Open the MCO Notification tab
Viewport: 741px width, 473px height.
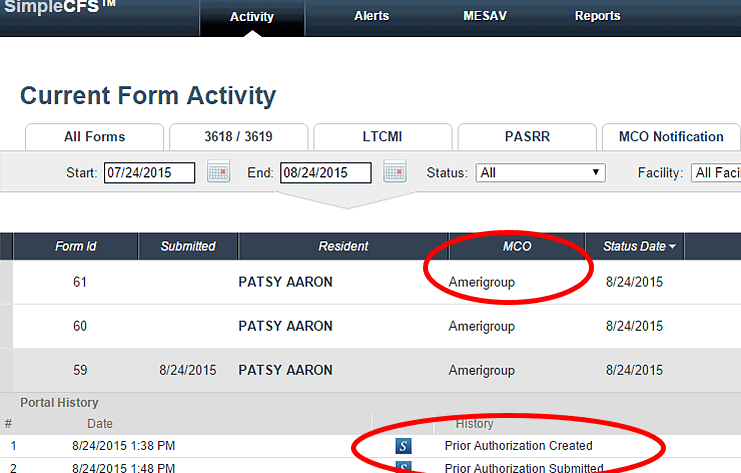(670, 137)
